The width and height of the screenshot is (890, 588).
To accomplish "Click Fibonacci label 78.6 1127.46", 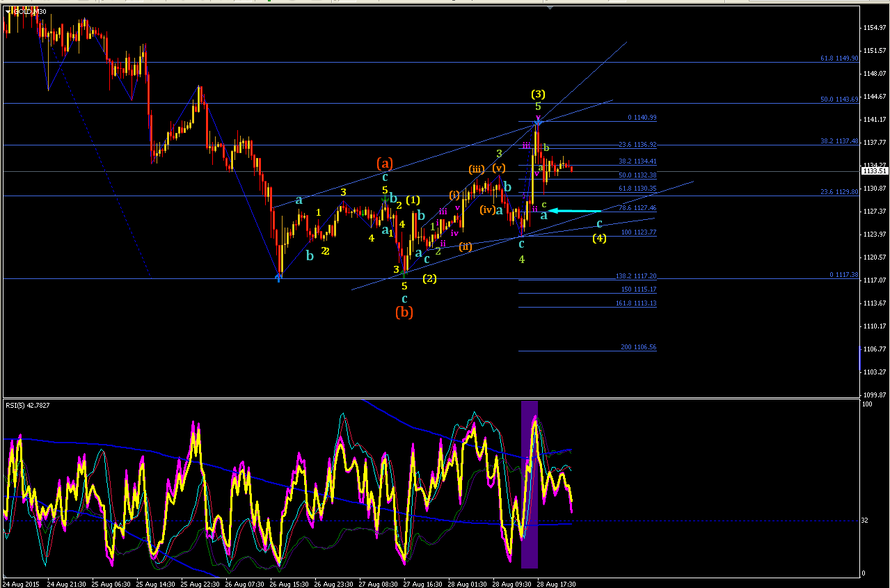I will pos(637,208).
